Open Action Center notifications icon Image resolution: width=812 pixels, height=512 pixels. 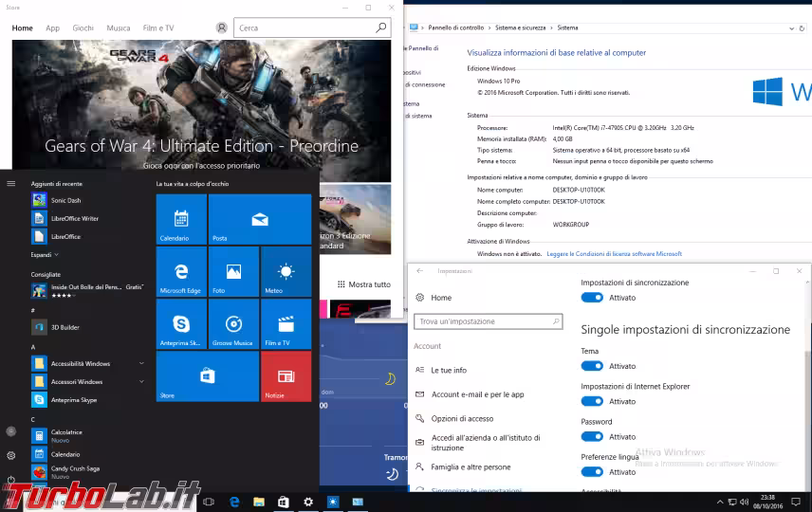coord(796,502)
